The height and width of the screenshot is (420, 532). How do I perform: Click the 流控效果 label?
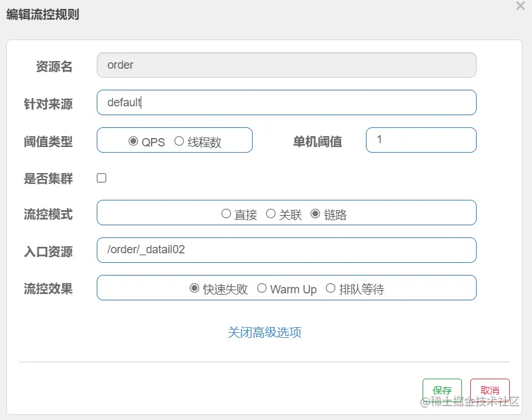48,289
